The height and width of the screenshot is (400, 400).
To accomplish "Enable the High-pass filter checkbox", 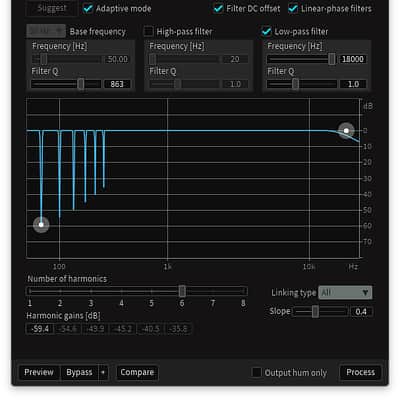I will pyautogui.click(x=148, y=32).
